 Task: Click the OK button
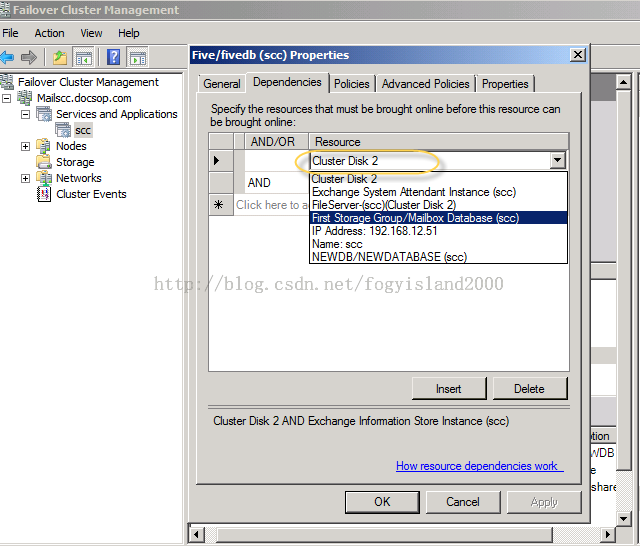pos(382,502)
